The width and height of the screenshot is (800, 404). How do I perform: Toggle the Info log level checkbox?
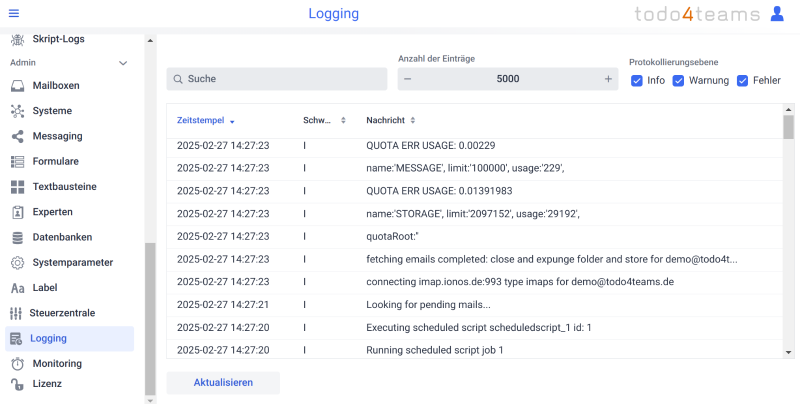point(637,81)
